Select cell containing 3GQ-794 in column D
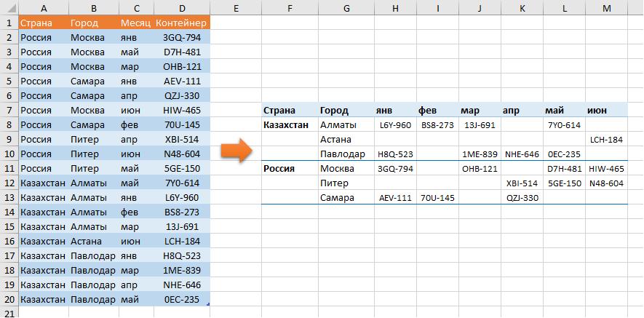644x318 pixels. coord(182,38)
